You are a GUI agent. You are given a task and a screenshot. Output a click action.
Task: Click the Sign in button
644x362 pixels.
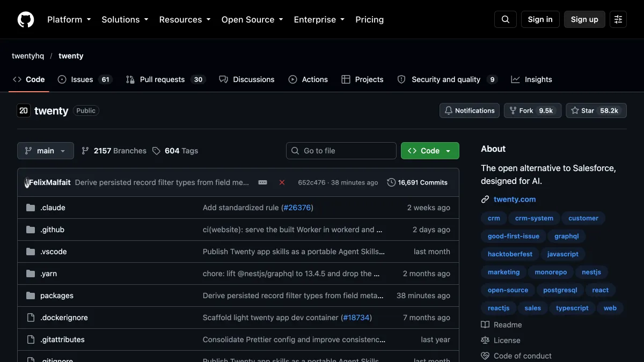540,19
